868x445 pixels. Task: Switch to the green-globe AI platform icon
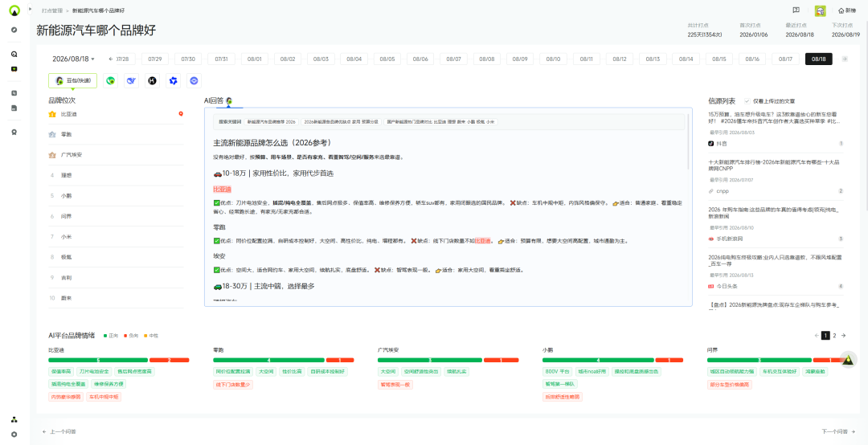[x=111, y=81]
